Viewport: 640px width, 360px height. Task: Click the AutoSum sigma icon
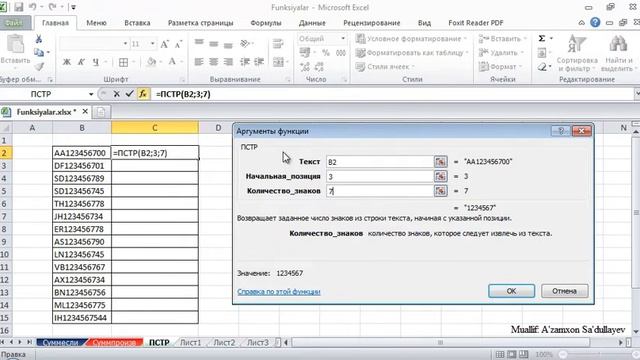pyautogui.click(x=542, y=38)
